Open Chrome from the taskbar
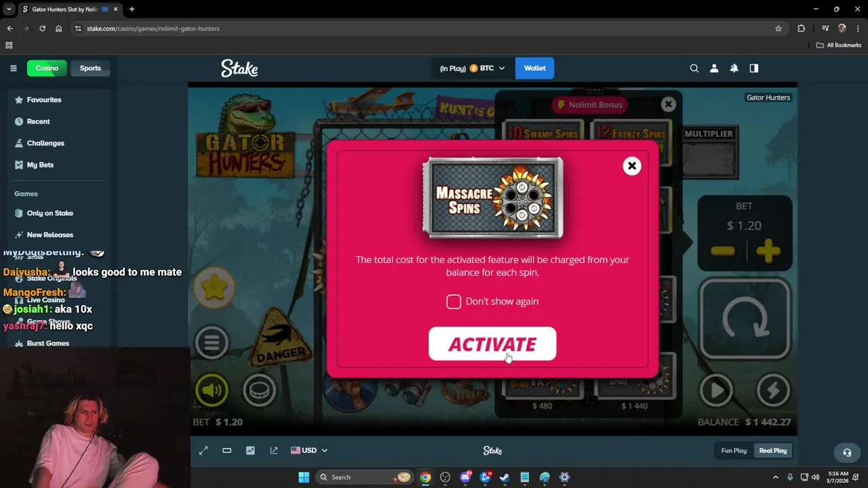Image resolution: width=868 pixels, height=488 pixels. (425, 477)
